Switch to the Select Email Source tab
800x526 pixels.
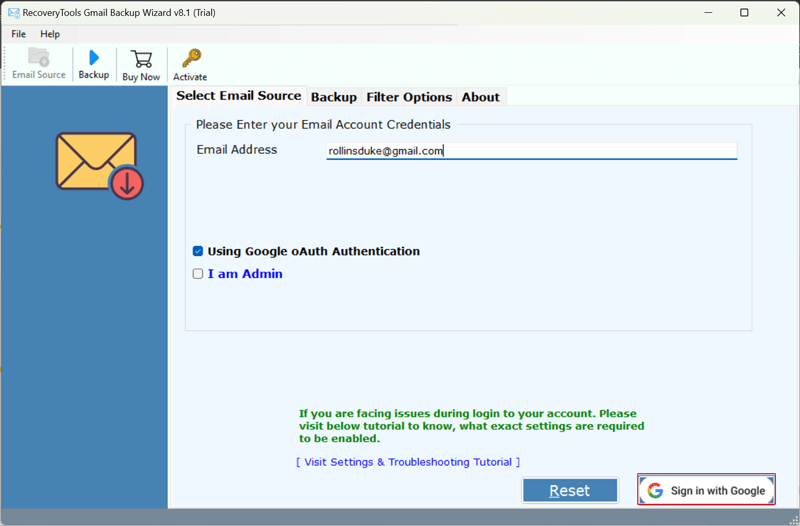[239, 96]
